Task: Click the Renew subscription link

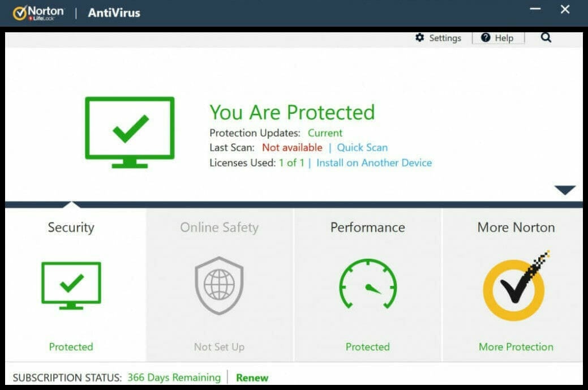Action: click(252, 378)
